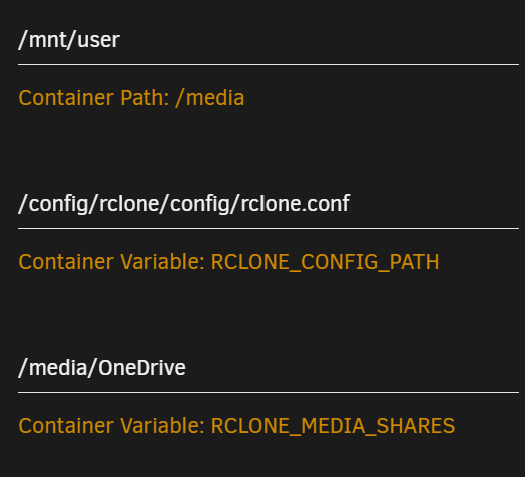This screenshot has height=477, width=525.
Task: Click the 'rclone' folder segment in config path
Action: [x=129, y=204]
